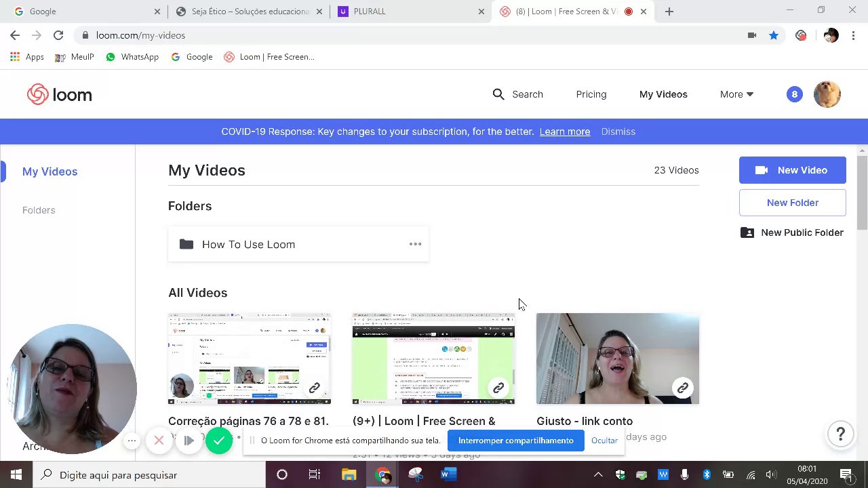Reload the current page
The image size is (868, 488).
tap(58, 35)
